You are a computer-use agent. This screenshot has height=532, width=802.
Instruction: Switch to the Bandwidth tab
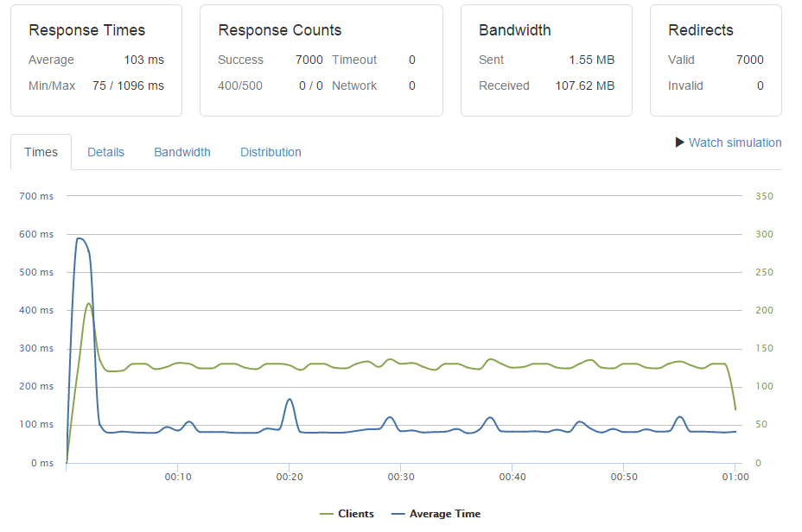(182, 152)
